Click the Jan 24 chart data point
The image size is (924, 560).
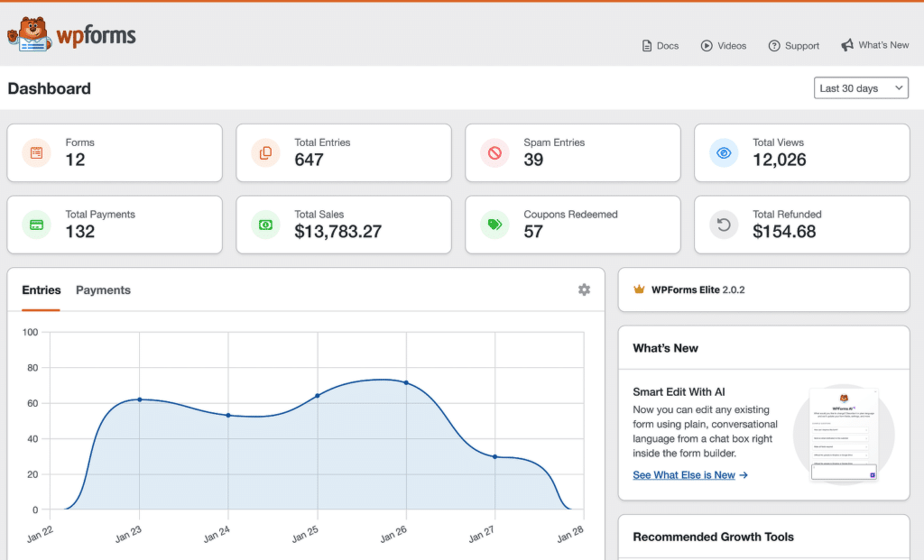pos(228,415)
